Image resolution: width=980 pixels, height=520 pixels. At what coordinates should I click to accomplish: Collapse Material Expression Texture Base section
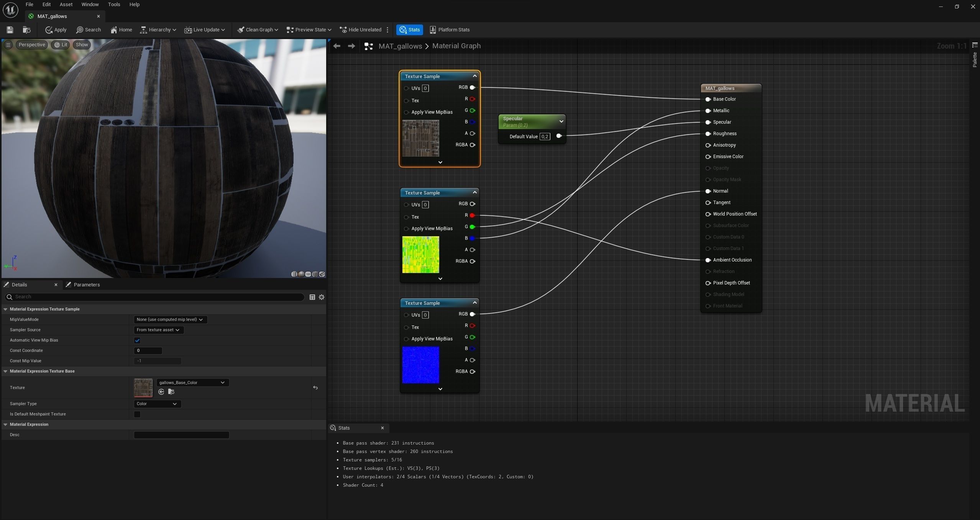[x=5, y=371]
